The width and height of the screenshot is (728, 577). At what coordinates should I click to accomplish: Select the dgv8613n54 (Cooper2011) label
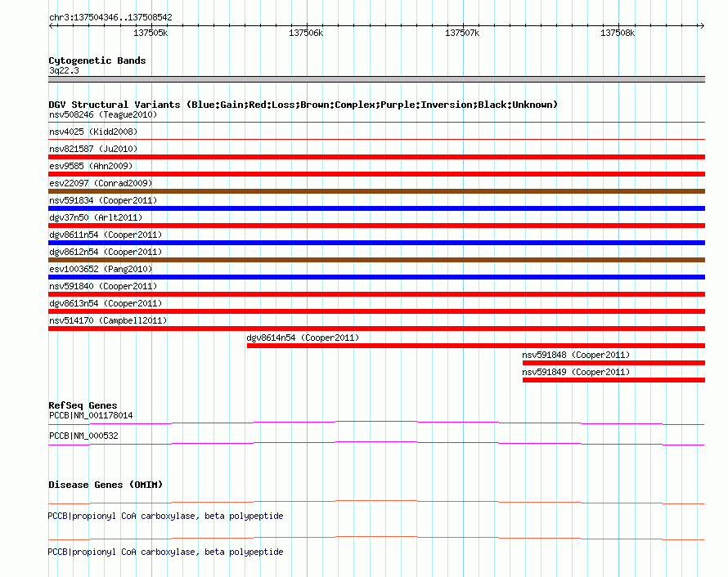(x=106, y=303)
